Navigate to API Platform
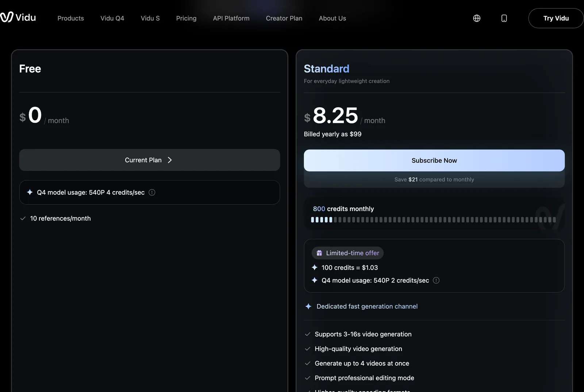 (x=231, y=18)
